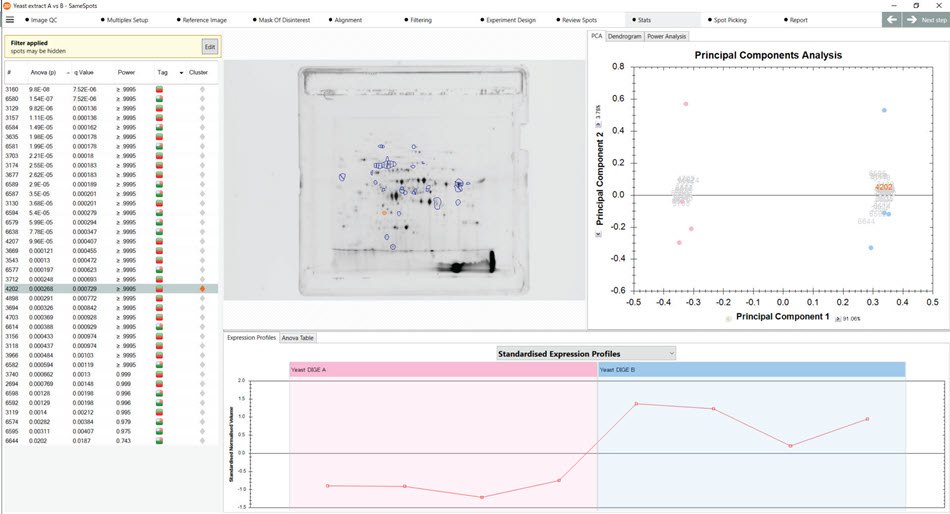Click the SameSpots application icon in title bar
Viewport: 950px width, 514px height.
(x=6, y=5)
